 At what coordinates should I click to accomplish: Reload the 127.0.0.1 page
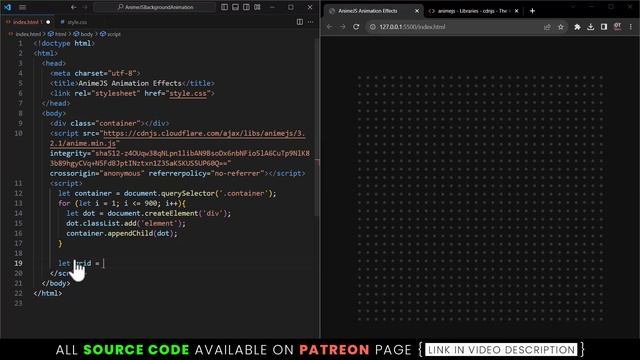356,27
